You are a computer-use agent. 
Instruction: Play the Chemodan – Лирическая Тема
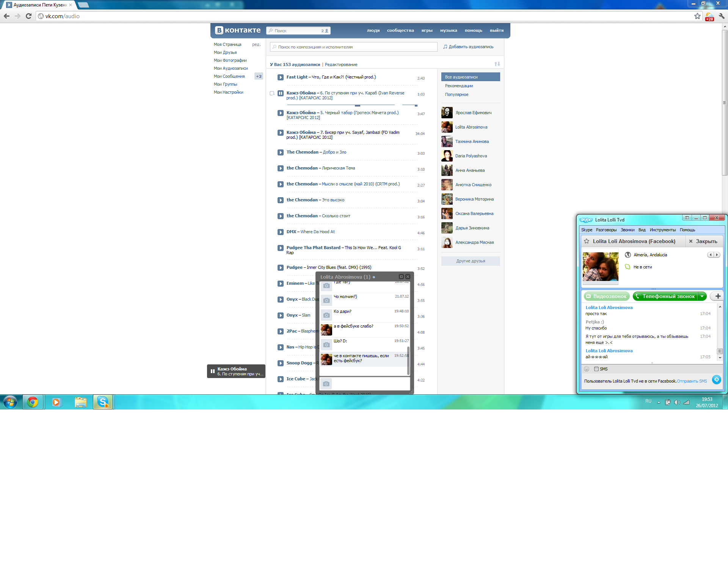tap(281, 168)
